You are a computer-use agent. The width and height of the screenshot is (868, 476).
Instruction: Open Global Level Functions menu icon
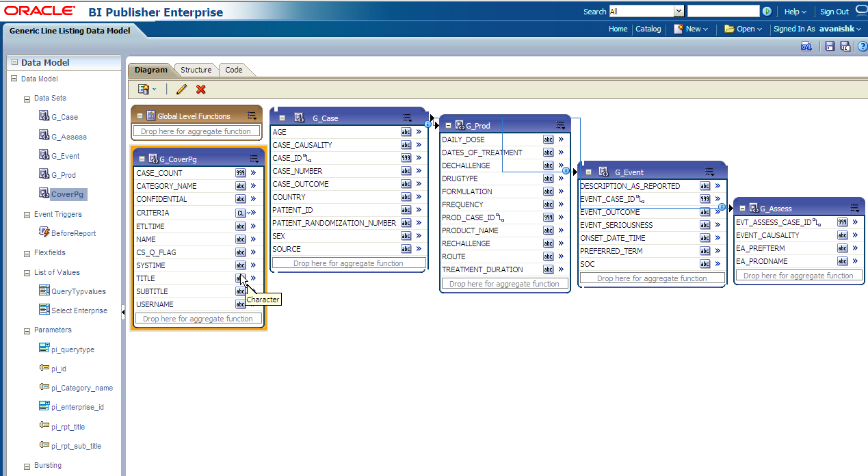[252, 116]
